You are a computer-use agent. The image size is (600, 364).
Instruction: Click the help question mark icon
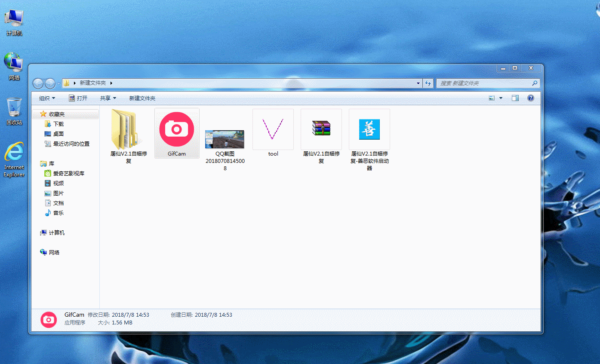[x=531, y=98]
